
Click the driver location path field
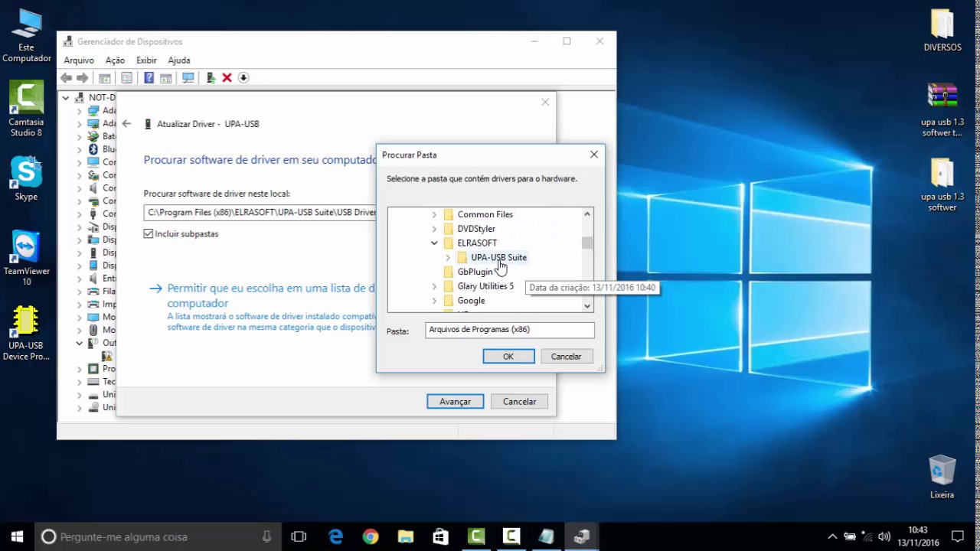(x=260, y=213)
